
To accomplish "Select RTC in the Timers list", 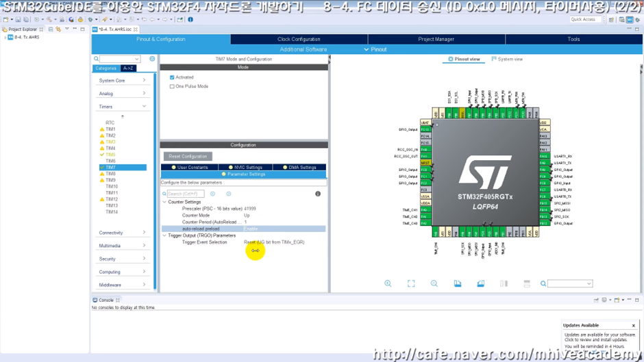I will click(x=110, y=122).
